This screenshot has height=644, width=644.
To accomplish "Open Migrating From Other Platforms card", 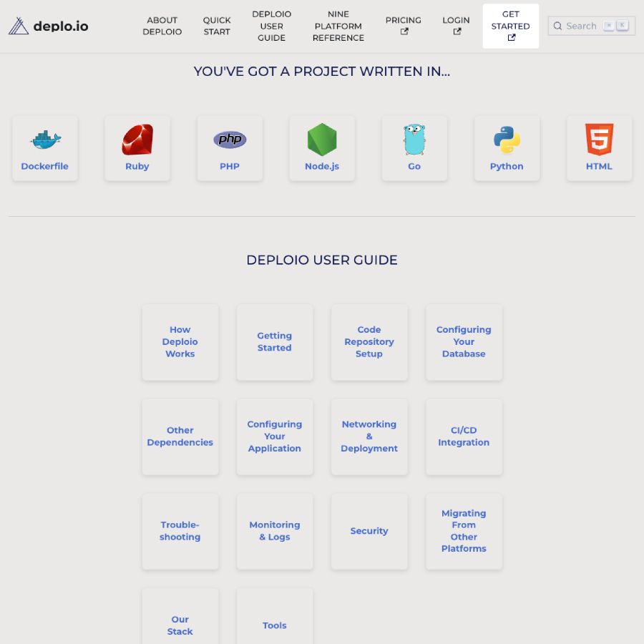I will pyautogui.click(x=464, y=531).
